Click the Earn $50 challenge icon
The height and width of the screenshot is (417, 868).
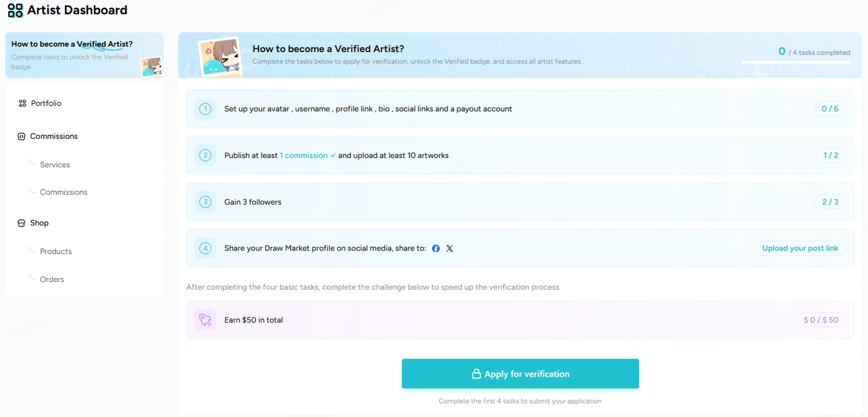[205, 320]
